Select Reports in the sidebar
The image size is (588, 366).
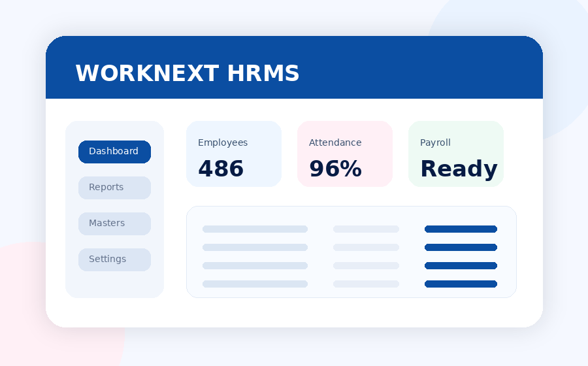pyautogui.click(x=114, y=188)
